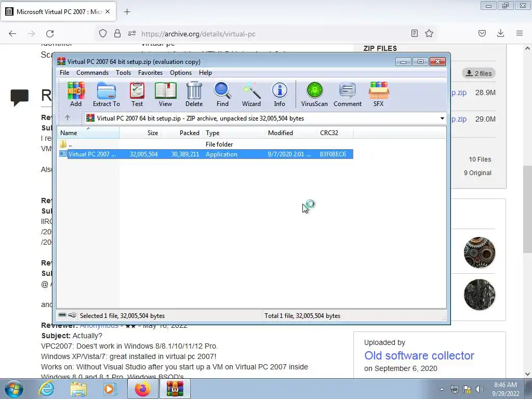
Task: Bookmark this page with star icon
Action: pyautogui.click(x=429, y=33)
